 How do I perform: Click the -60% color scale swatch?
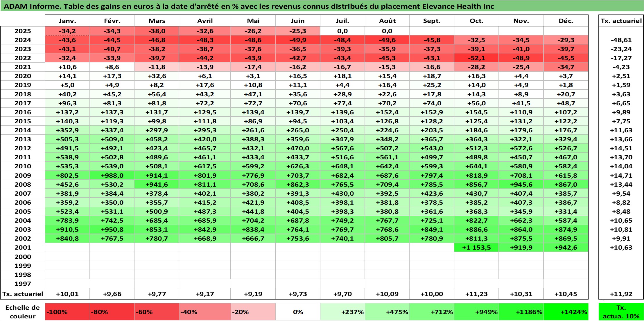pos(157,312)
